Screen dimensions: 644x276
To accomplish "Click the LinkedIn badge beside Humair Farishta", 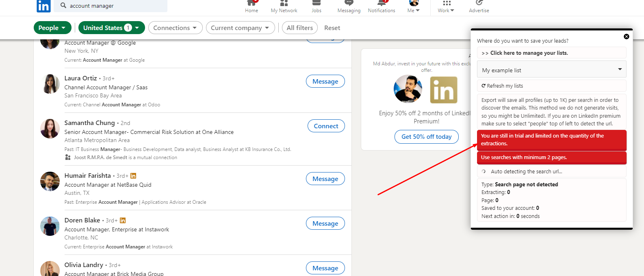I will 133,176.
